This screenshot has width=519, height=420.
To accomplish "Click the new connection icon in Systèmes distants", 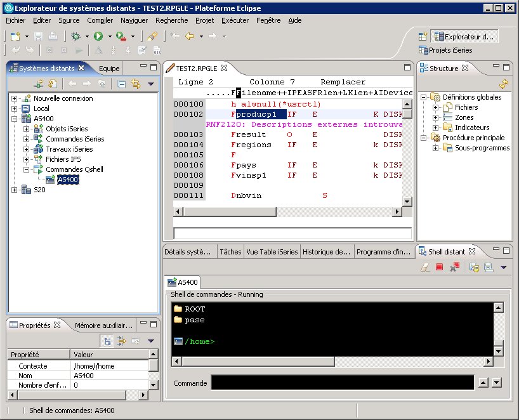I will pyautogui.click(x=39, y=84).
